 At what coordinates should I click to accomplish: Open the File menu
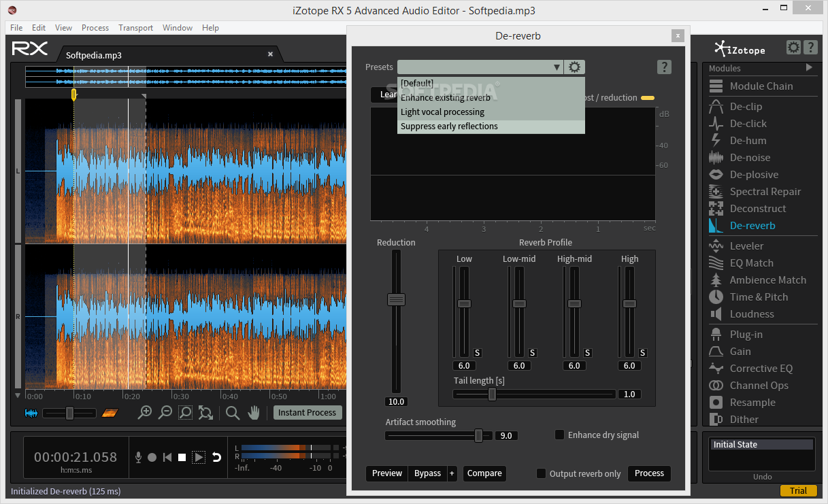[x=16, y=28]
